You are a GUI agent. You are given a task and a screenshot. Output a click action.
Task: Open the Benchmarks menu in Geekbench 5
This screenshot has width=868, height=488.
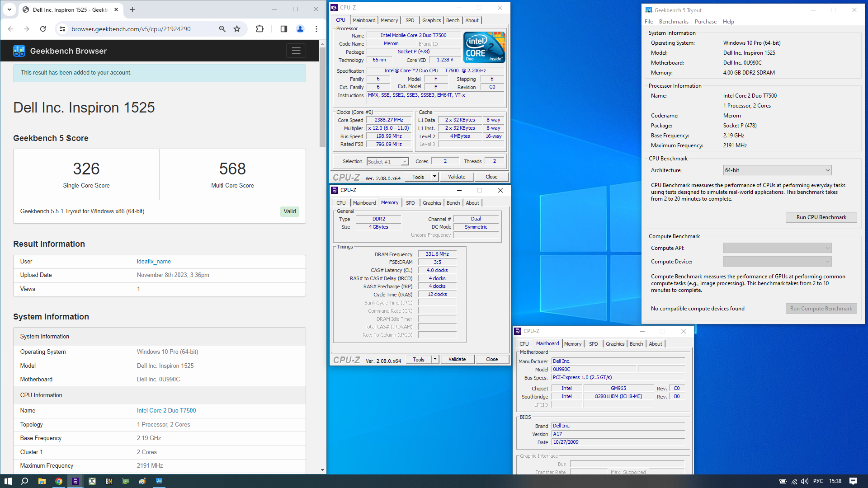tap(674, 22)
